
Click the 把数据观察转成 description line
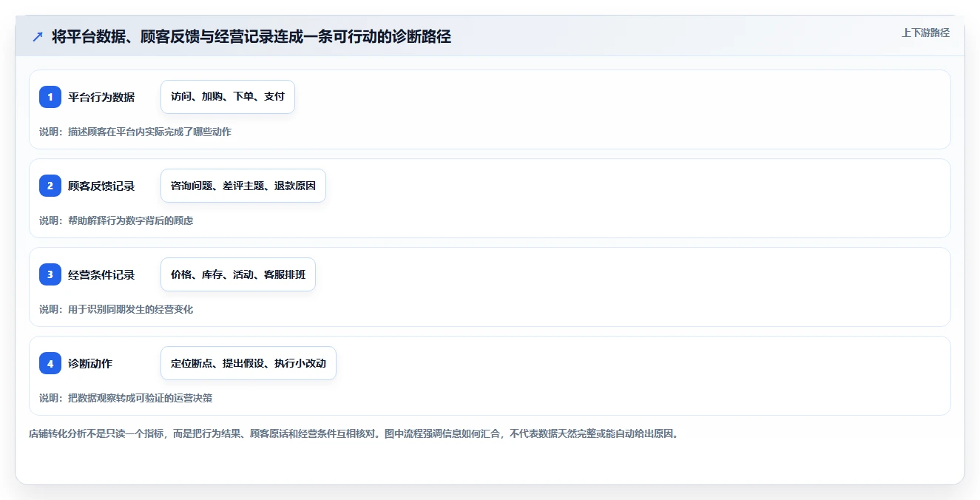coord(126,398)
